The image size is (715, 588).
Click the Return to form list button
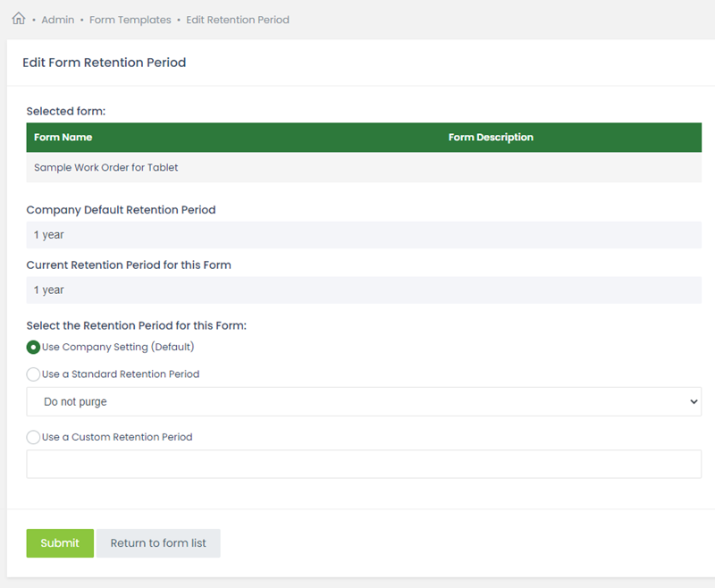click(x=158, y=543)
